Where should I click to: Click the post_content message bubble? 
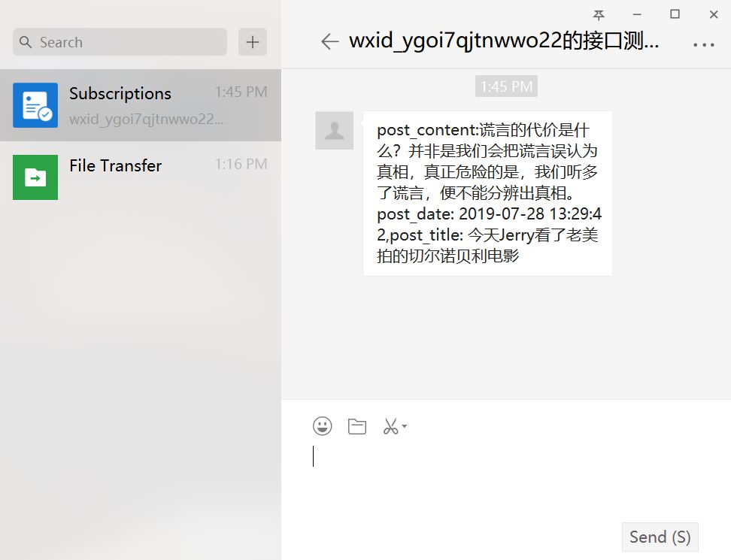(x=487, y=193)
